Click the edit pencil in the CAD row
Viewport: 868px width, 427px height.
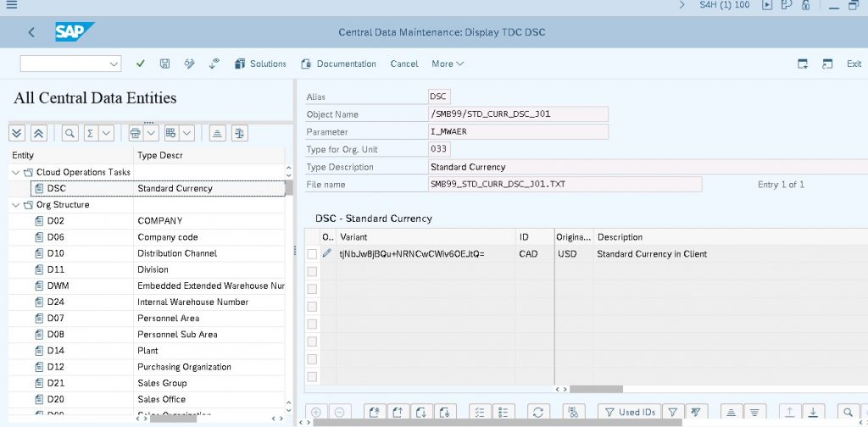click(x=327, y=253)
